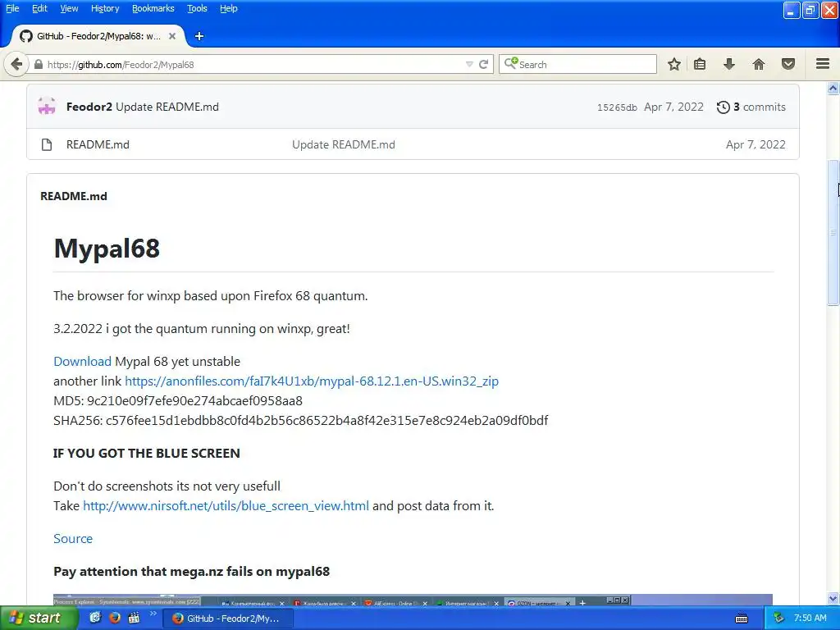Click the Internet Explorer quick launch icon
Screen dimensions: 840x630
point(95,618)
